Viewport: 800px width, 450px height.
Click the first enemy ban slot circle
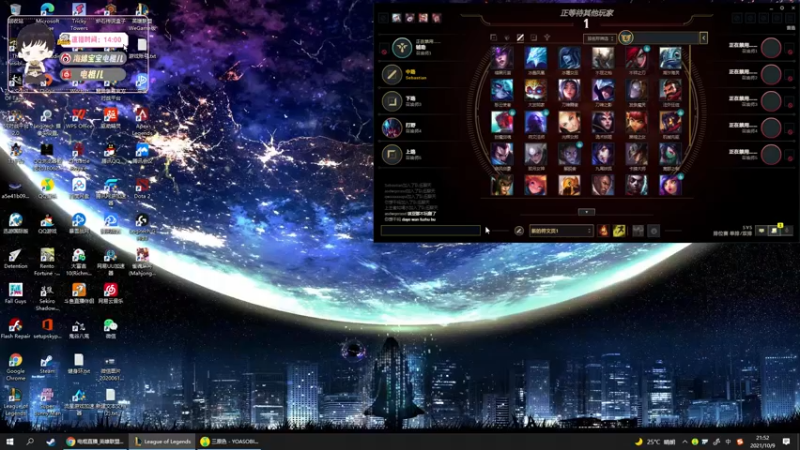click(x=771, y=48)
